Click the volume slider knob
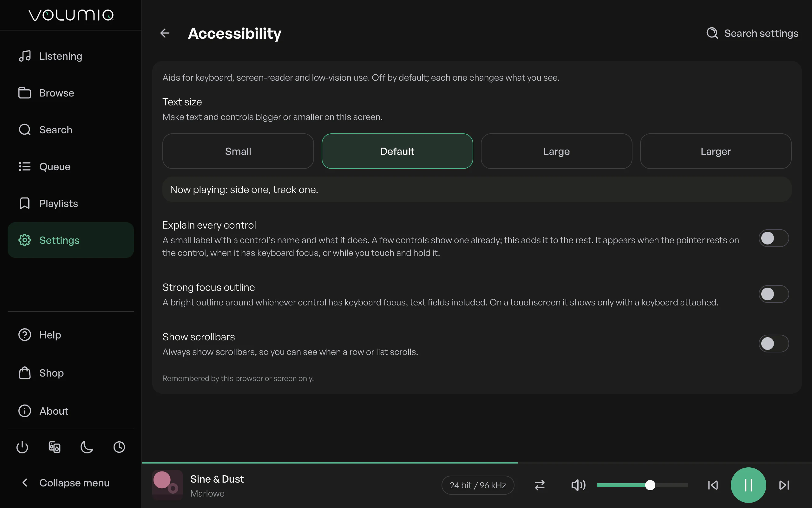Viewport: 812px width, 508px height. (x=650, y=485)
